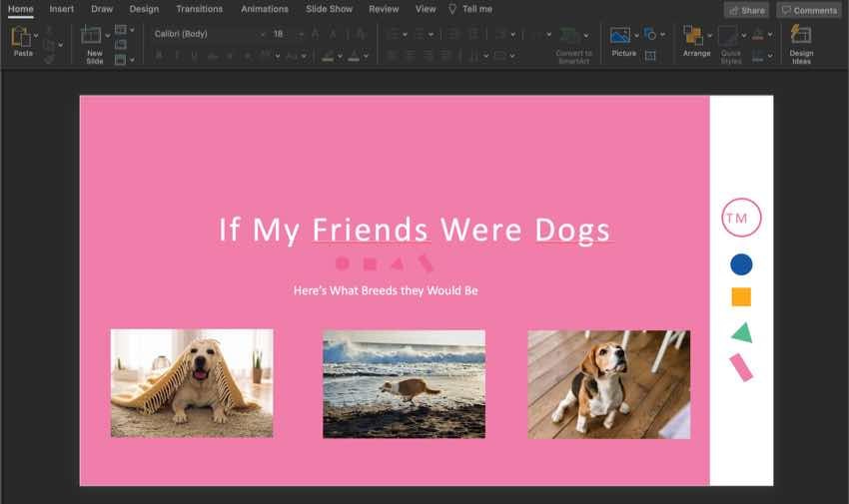
Task: Expand the Calibri (Body) font dropdown
Action: click(263, 34)
